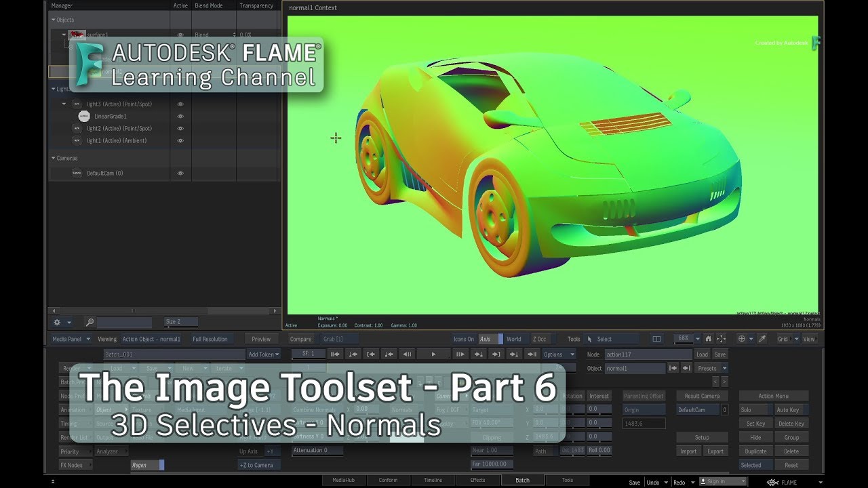Viewport: 868px width, 488px height.
Task: Toggle visibility eye for DefaultCam
Action: pos(180,173)
